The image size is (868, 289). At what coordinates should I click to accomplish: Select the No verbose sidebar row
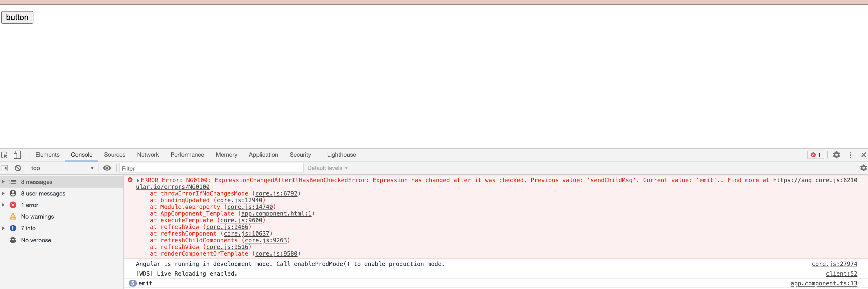[62, 240]
